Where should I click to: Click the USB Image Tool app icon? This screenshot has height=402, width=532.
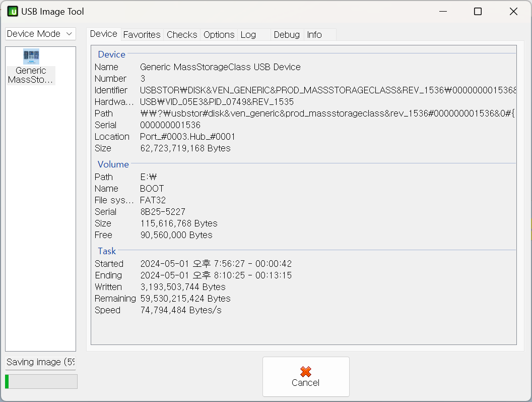click(13, 12)
